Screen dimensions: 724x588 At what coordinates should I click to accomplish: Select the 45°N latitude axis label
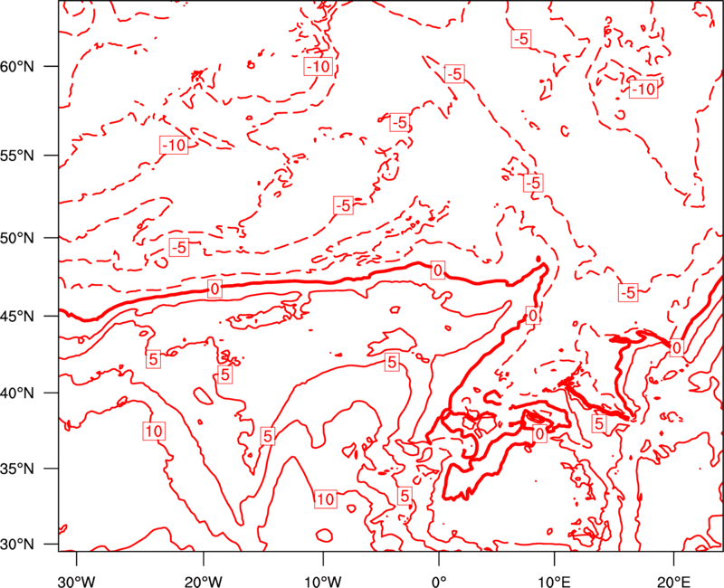(17, 317)
